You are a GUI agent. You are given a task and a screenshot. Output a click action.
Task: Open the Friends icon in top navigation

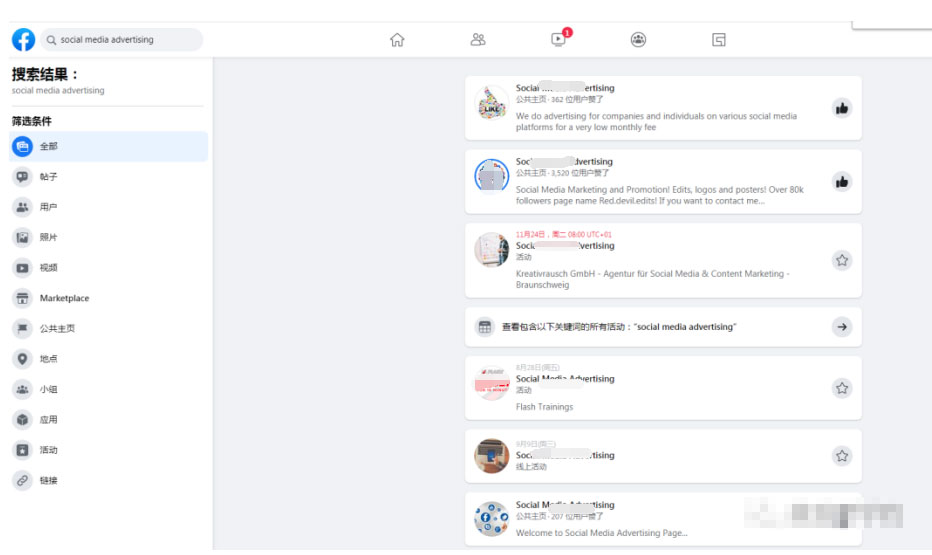pyautogui.click(x=478, y=40)
